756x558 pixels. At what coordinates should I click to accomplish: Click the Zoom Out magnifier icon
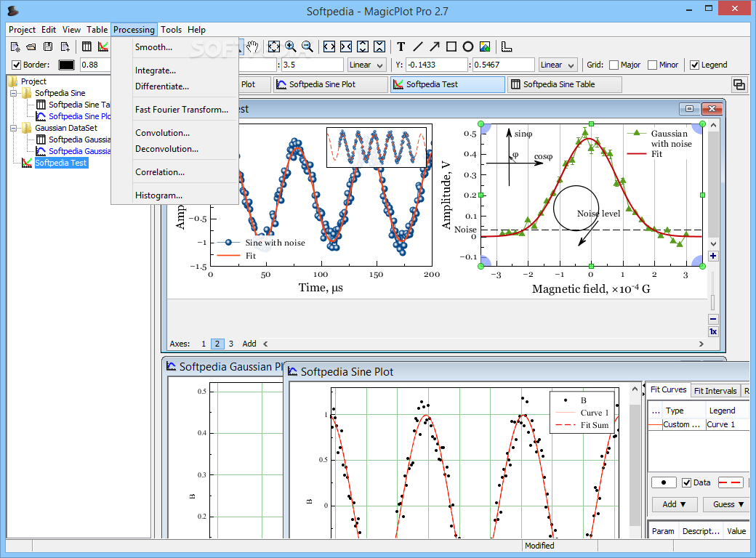point(307,46)
